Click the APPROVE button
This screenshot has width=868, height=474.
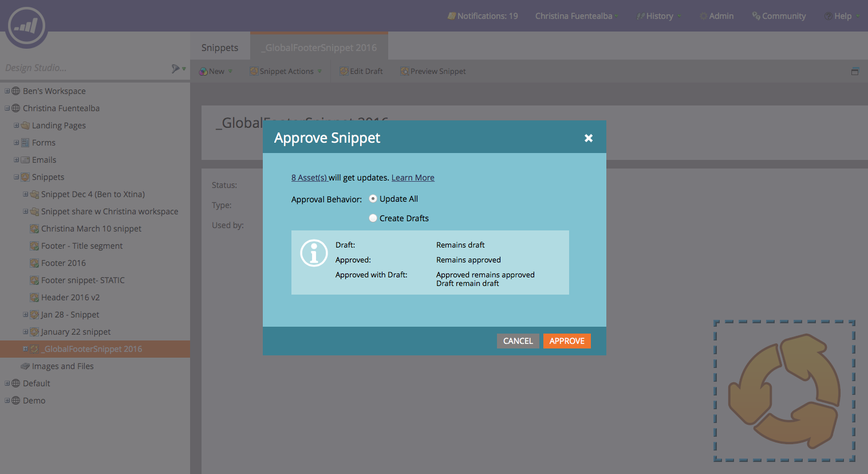567,341
